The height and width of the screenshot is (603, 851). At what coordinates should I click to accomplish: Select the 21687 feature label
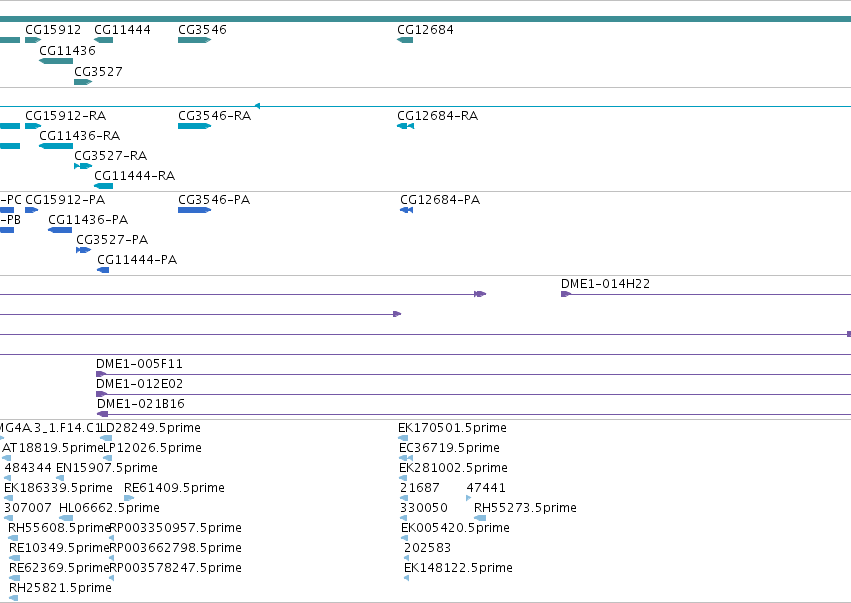[x=420, y=488]
